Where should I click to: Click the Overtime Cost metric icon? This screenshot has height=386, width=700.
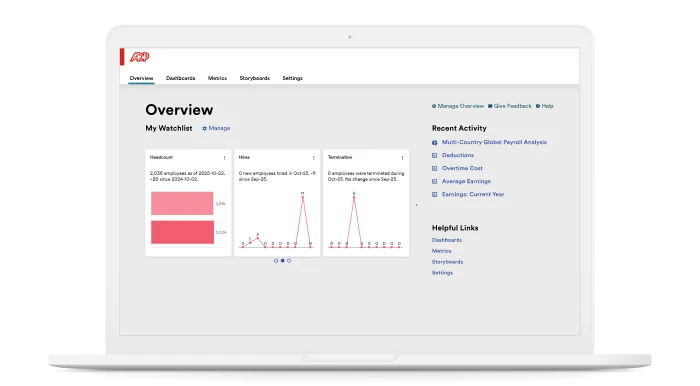[434, 169]
